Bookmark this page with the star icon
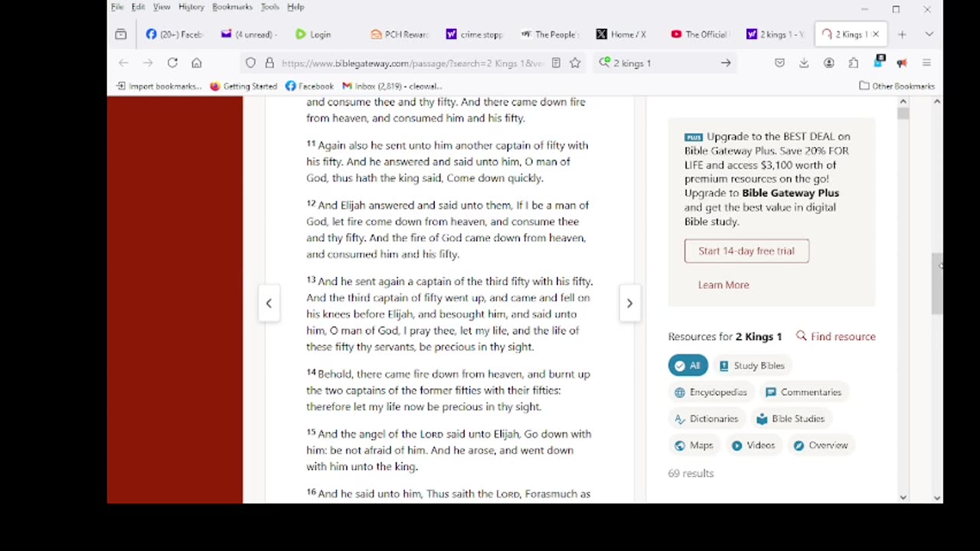Screen dimensions: 980x551 [x=575, y=63]
